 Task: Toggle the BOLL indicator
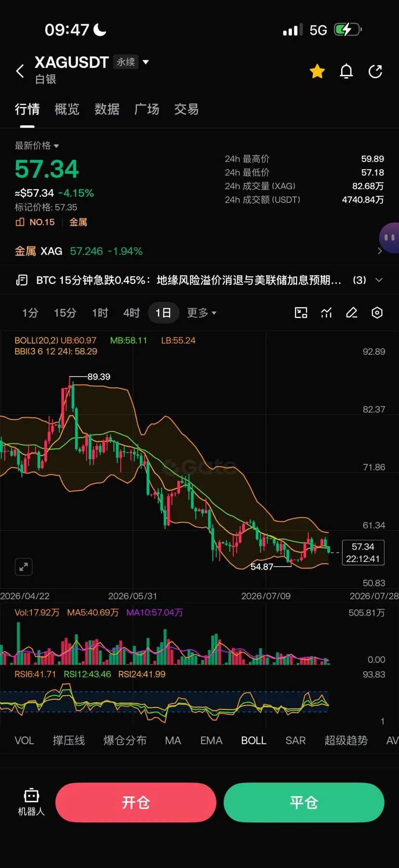coord(253,741)
